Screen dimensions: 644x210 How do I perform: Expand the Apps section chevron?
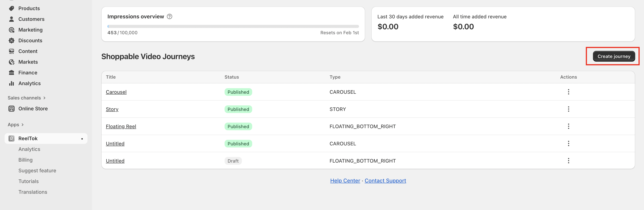coord(22,125)
